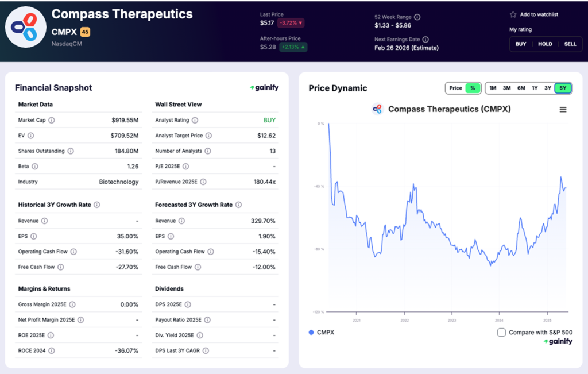Rate the stock as BUY under My rating
Screen dimensions: 588x374
[x=520, y=44]
